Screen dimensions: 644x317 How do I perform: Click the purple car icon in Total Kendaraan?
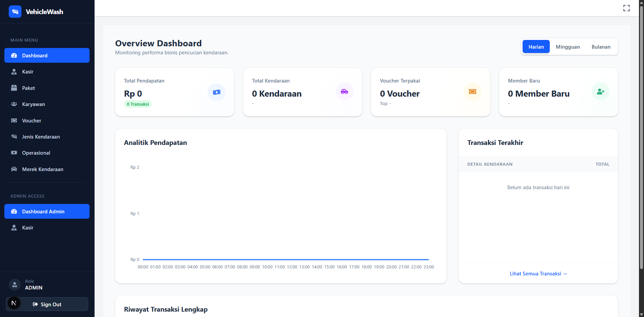click(x=344, y=92)
